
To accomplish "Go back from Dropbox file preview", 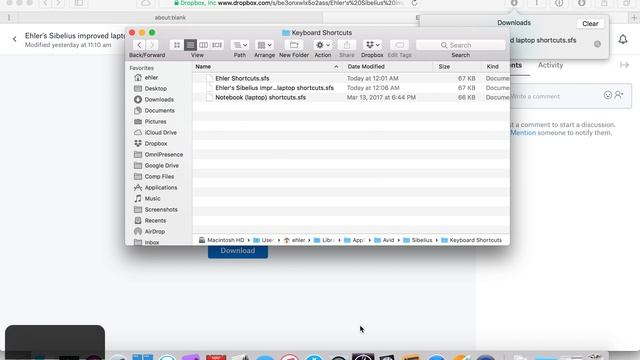I will pos(15,39).
